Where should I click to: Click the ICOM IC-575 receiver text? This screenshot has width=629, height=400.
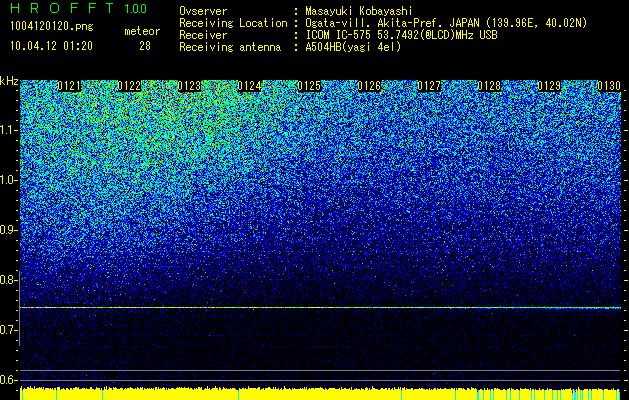pyautogui.click(x=401, y=35)
